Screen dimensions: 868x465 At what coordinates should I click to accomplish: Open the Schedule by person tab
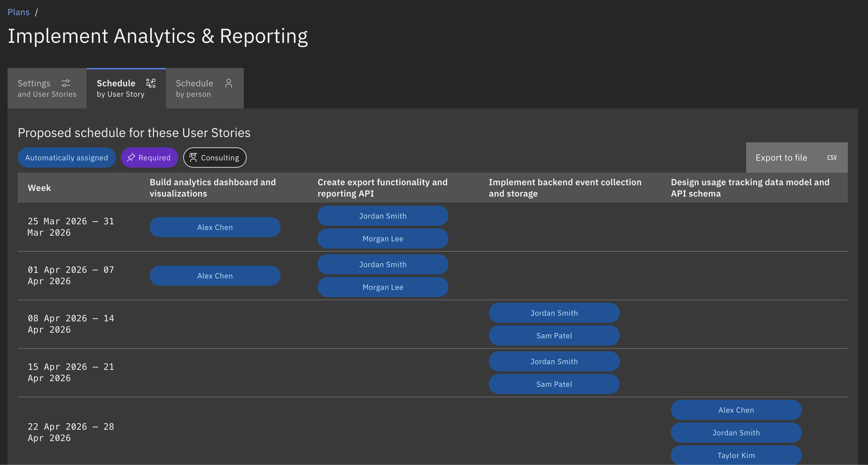click(204, 88)
